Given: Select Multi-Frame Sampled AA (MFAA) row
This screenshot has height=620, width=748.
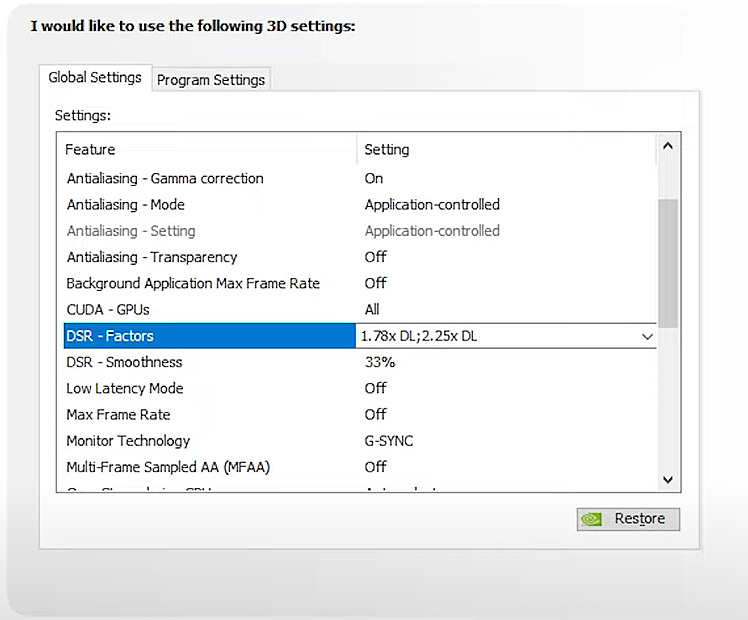Looking at the screenshot, I should tap(168, 467).
